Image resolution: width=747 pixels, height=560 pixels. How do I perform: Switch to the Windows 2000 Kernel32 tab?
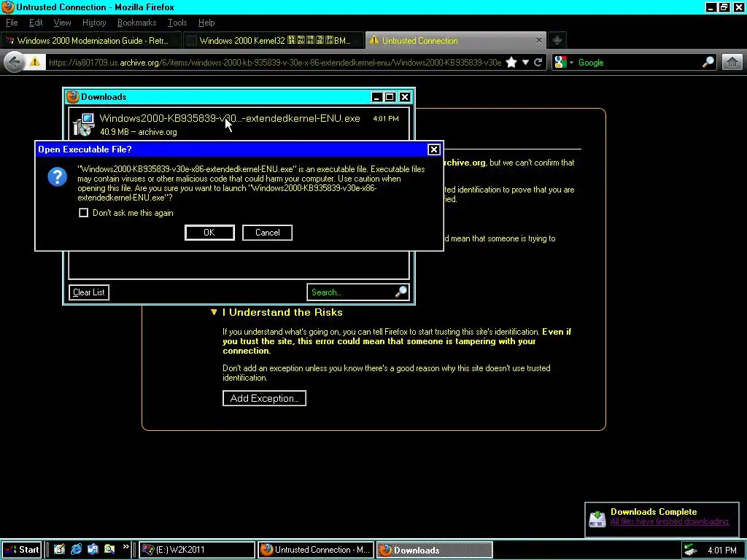click(273, 41)
